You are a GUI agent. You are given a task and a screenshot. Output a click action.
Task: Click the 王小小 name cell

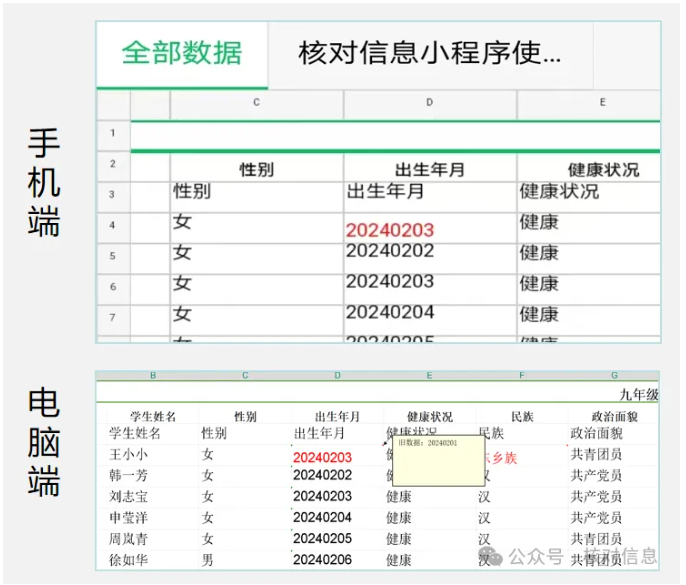tap(153, 455)
